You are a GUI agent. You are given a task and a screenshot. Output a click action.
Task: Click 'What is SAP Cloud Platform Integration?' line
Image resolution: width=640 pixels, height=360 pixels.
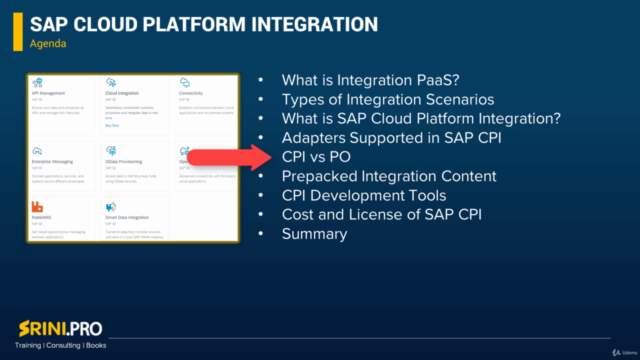421,118
